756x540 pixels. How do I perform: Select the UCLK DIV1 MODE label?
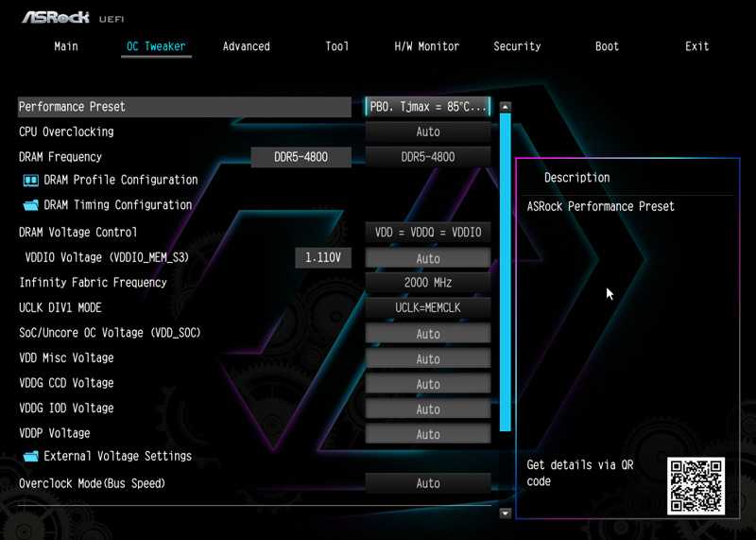60,307
